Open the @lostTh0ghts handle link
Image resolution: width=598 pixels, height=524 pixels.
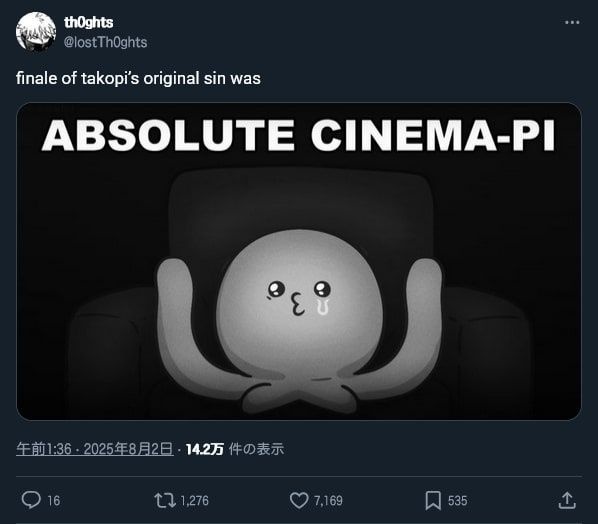105,42
